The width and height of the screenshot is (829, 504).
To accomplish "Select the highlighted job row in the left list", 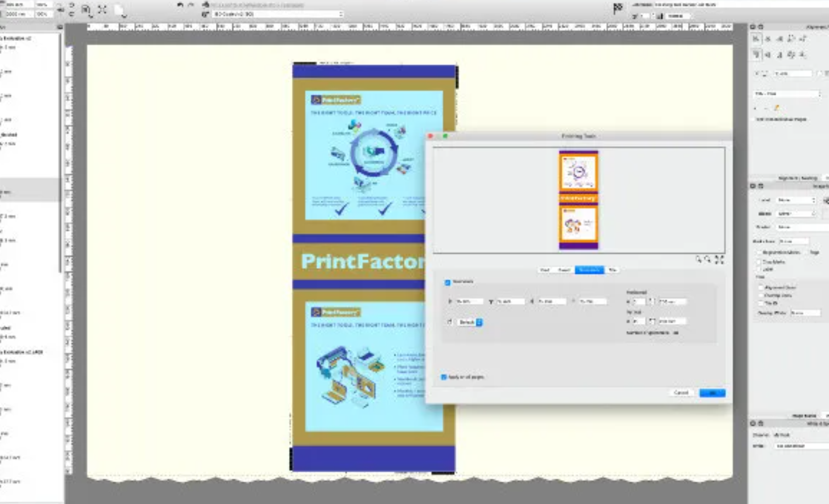I will (30, 191).
